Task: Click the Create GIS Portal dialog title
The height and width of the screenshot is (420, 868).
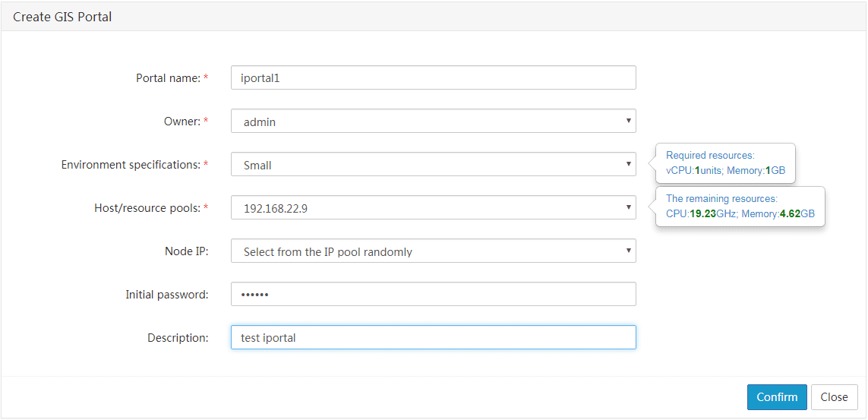Action: 62,17
